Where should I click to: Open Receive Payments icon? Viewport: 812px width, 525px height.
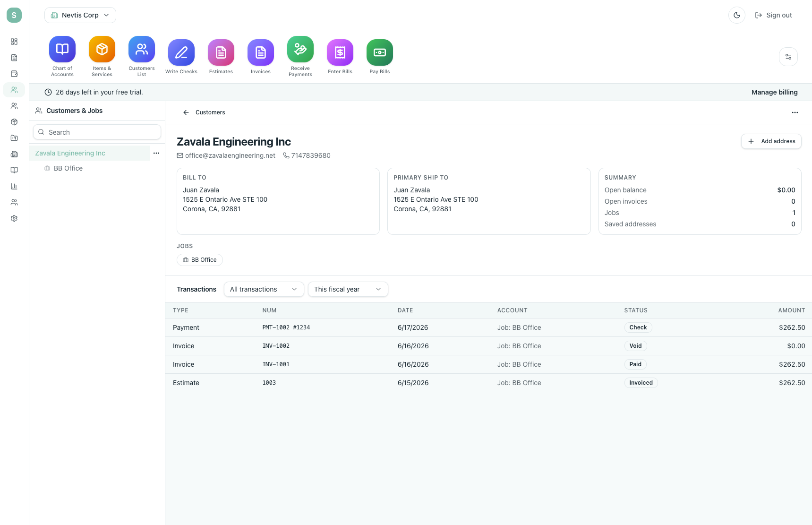(300, 49)
